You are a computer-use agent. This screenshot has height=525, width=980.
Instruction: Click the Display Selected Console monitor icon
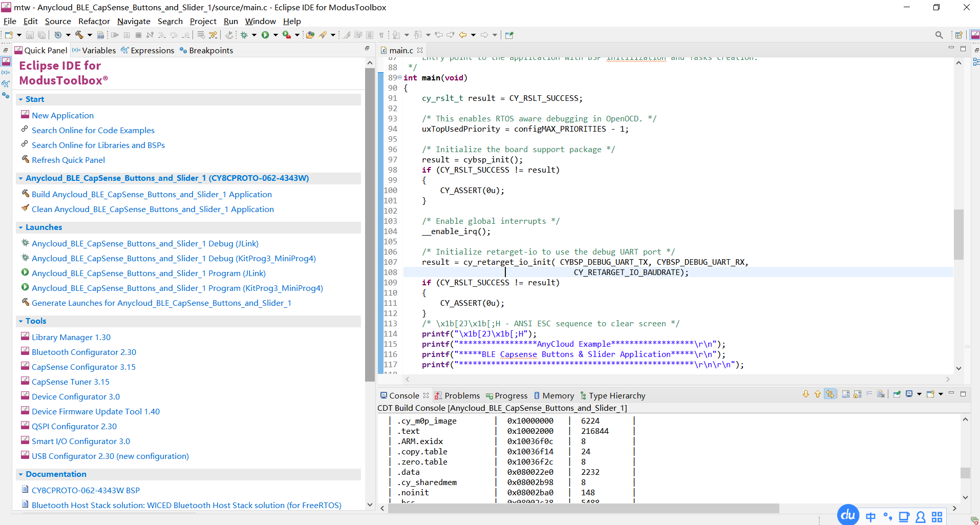click(x=909, y=394)
